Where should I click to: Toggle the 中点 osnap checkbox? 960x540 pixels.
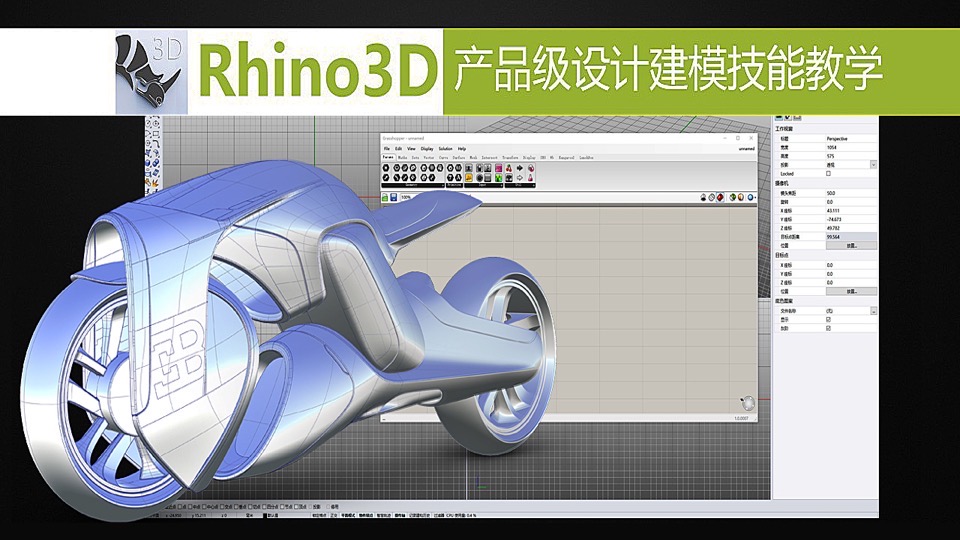point(190,506)
